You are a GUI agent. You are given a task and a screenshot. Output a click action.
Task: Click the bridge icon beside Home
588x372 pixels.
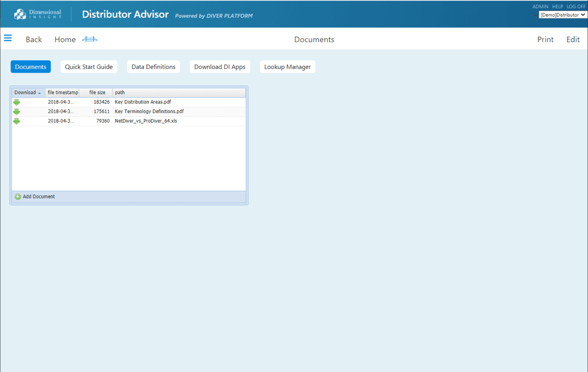pyautogui.click(x=90, y=39)
